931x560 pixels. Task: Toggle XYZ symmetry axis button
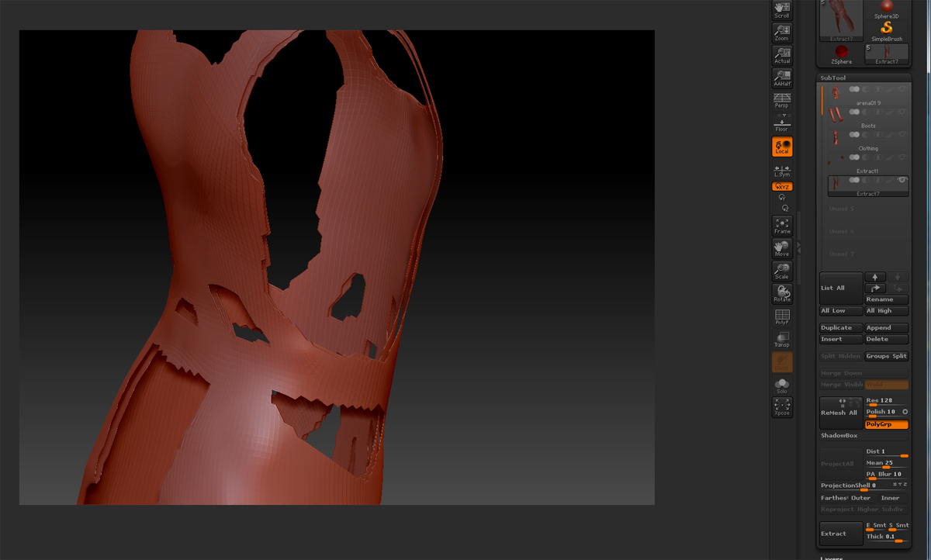pos(782,185)
